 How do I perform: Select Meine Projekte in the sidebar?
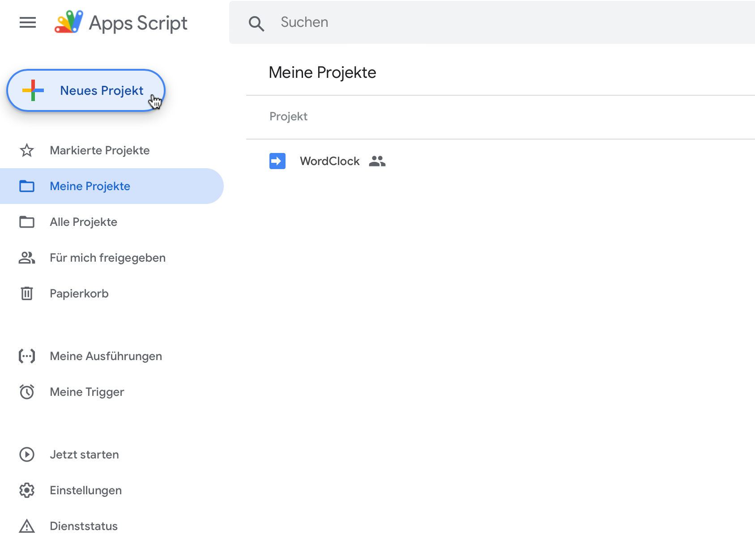(112, 186)
